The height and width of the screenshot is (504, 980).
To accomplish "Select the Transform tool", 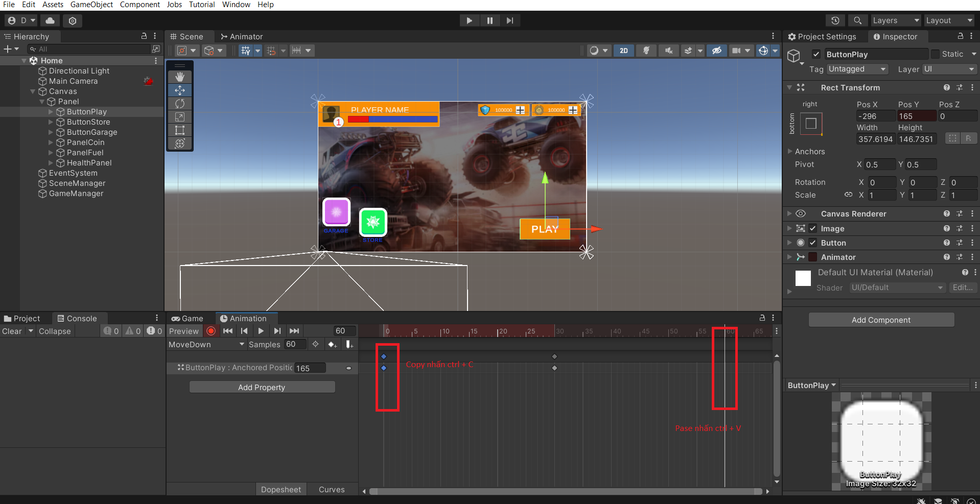I will pyautogui.click(x=180, y=143).
